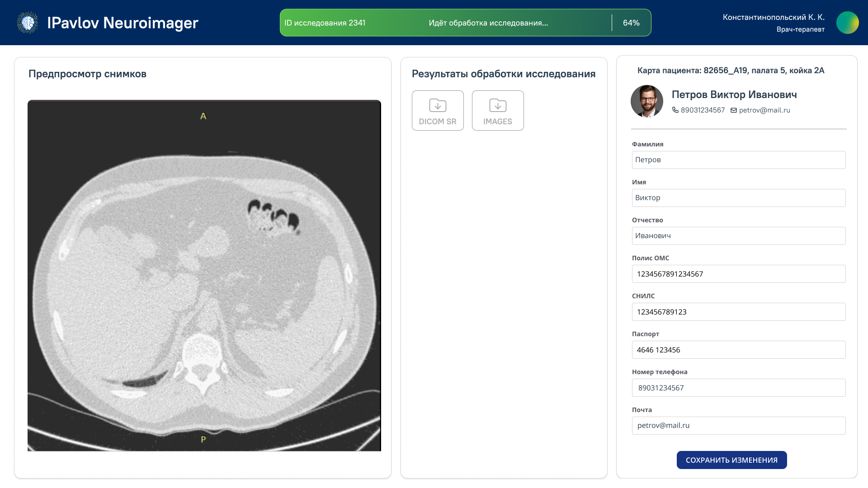Click the envelope icon beside petrov@mail.ru

[734, 110]
